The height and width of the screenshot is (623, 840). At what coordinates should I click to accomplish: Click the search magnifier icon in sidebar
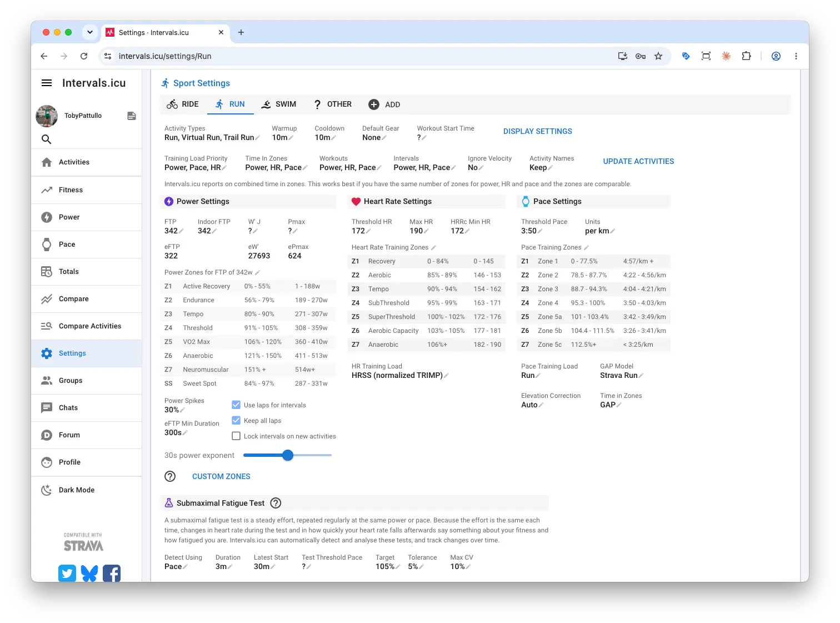[x=47, y=139]
